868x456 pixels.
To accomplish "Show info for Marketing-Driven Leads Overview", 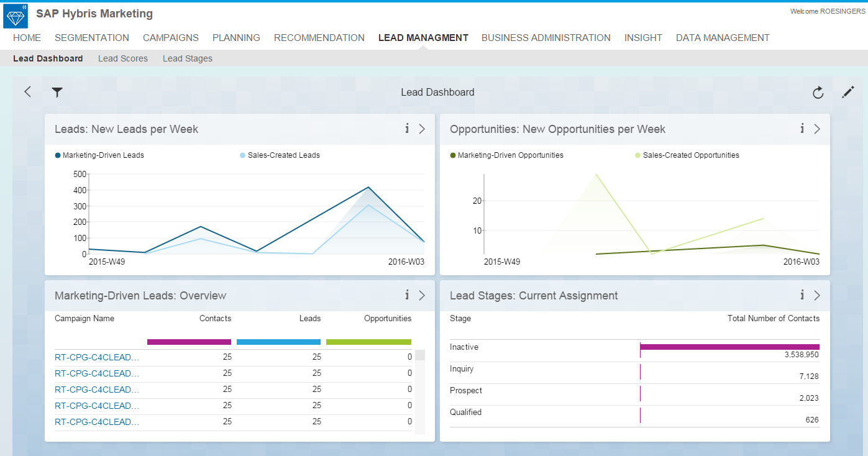I will coord(407,295).
